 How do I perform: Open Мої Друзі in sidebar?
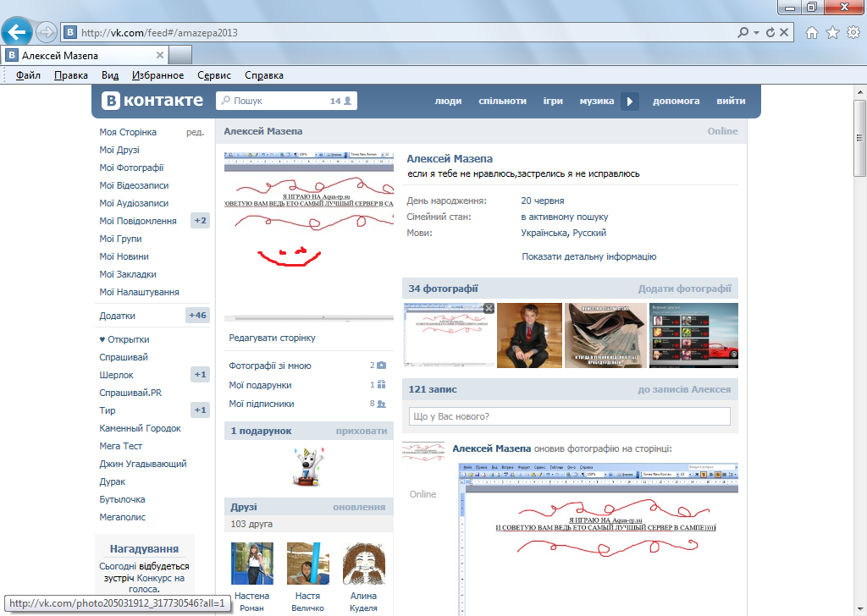(x=119, y=150)
